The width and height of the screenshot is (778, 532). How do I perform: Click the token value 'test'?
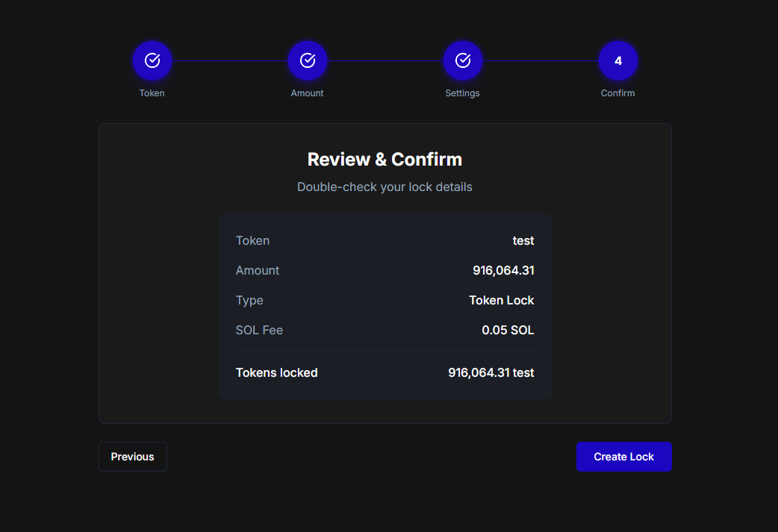tap(523, 240)
